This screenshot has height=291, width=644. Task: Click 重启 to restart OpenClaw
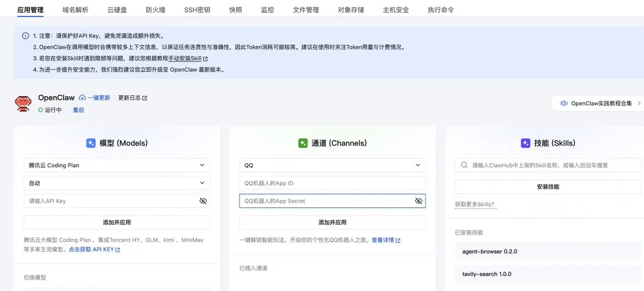[78, 110]
